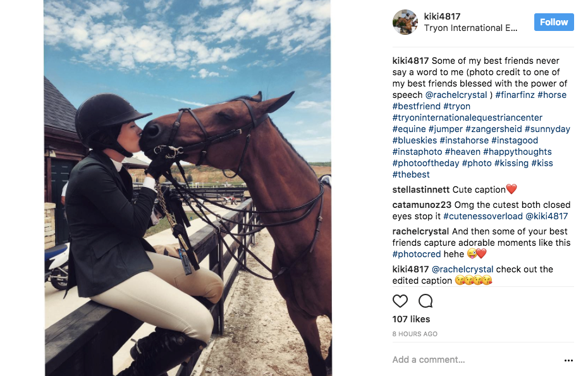The image size is (588, 376).
Task: Open Tryon International location link
Action: point(470,28)
